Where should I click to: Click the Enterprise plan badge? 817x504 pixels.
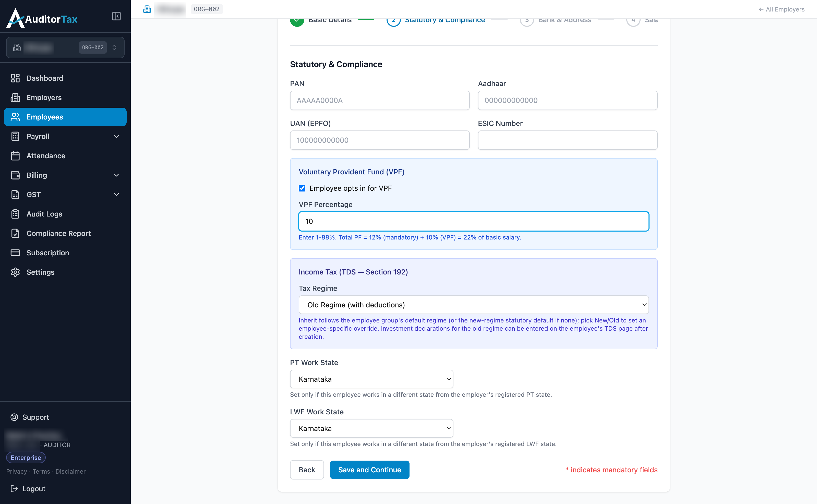[26, 457]
